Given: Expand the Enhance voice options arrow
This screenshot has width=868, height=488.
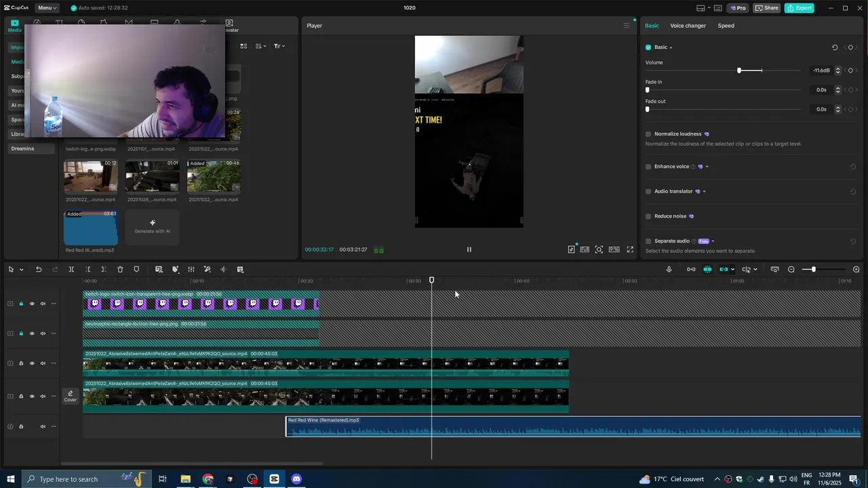Looking at the screenshot, I should (x=707, y=167).
